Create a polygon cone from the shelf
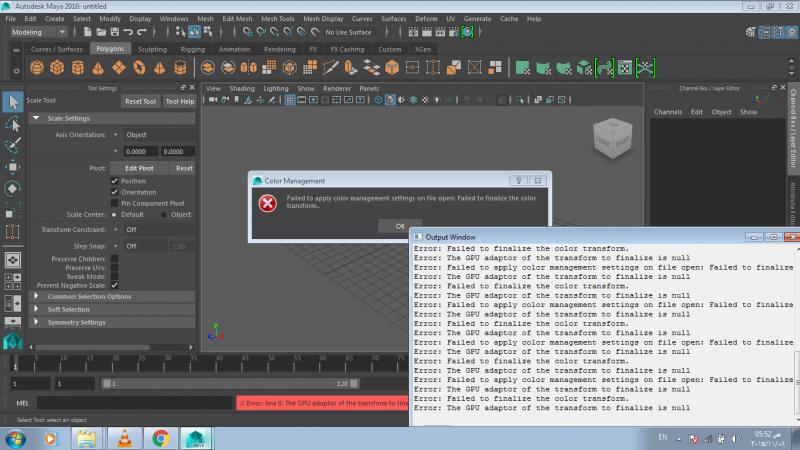800x450 pixels. pos(98,67)
